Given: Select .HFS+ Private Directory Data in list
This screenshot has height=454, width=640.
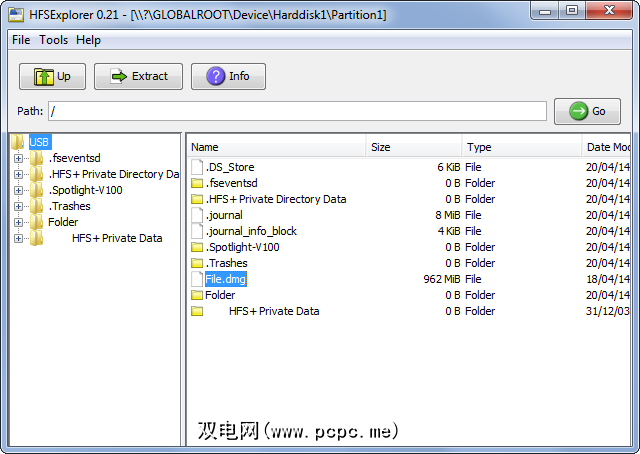Looking at the screenshot, I should (x=276, y=199).
